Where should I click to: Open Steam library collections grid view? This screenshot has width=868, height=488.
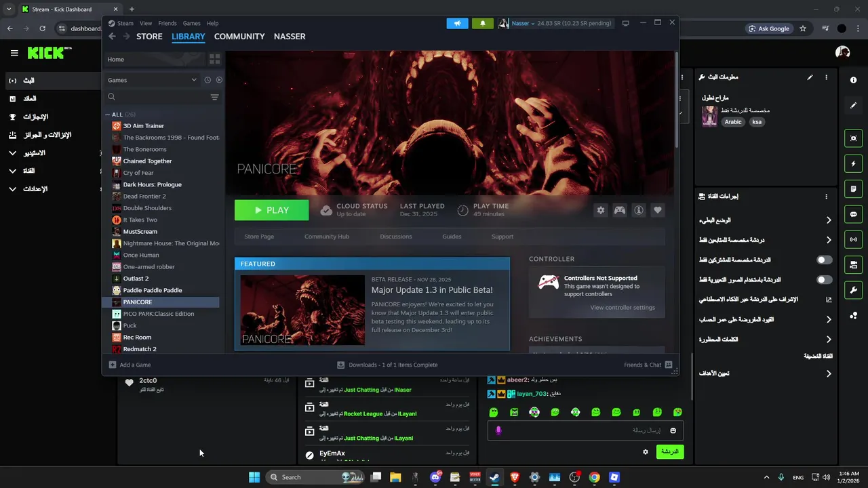tap(214, 59)
